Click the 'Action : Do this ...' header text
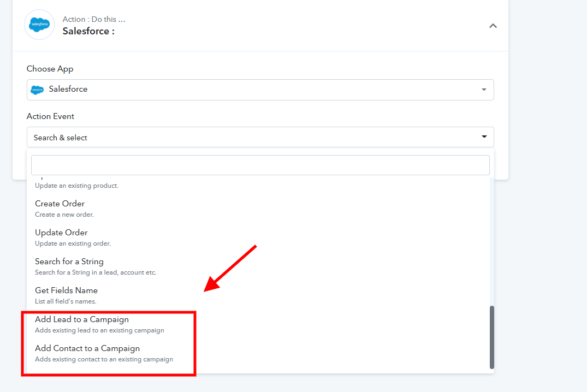Viewport: 587px width, 392px height. 94,19
